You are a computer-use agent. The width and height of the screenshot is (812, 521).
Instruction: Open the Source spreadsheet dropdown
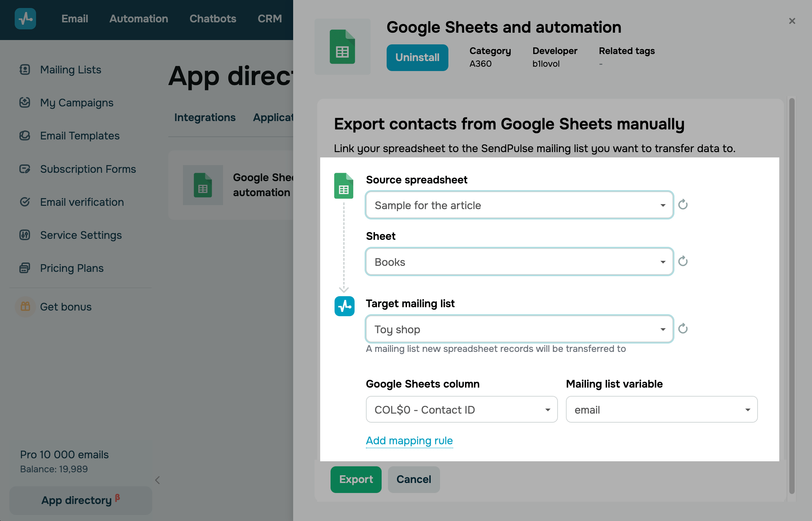519,205
